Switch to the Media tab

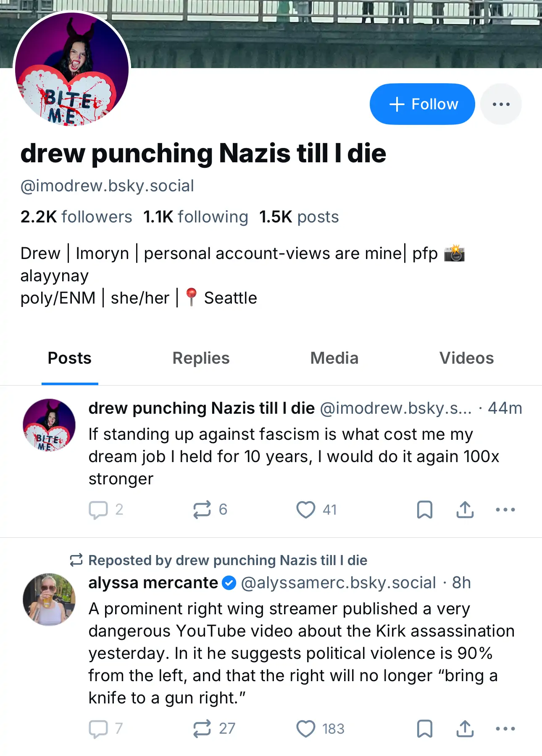[334, 358]
